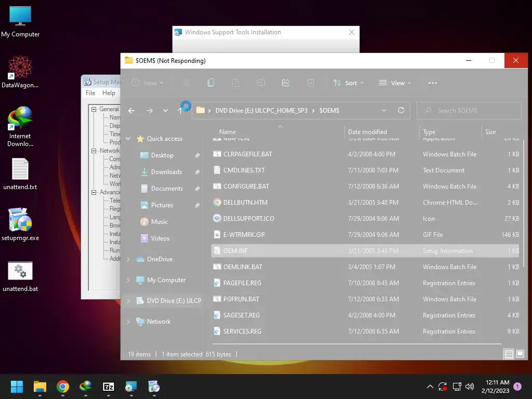Open File menu in Setup Manager
The height and width of the screenshot is (399, 532).
tap(90, 93)
